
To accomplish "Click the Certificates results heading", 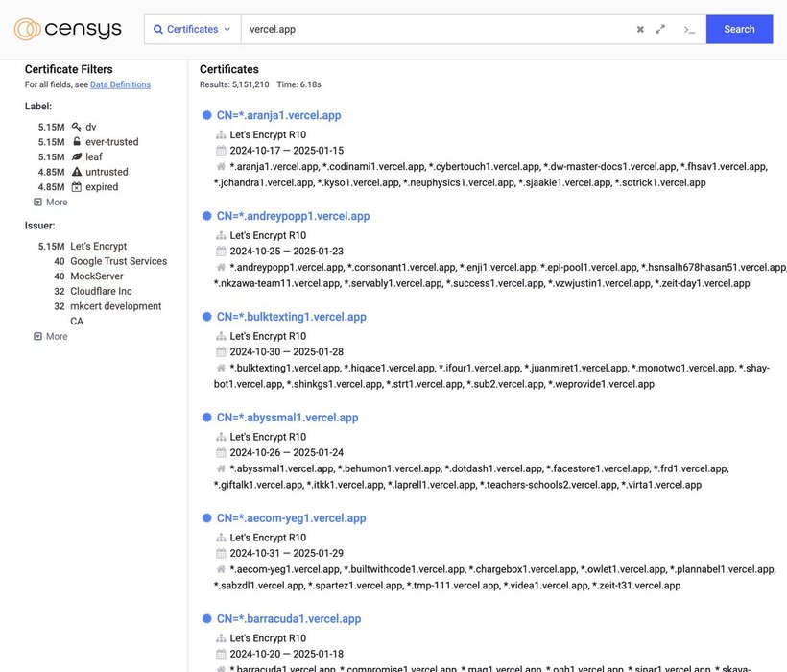I will (229, 69).
